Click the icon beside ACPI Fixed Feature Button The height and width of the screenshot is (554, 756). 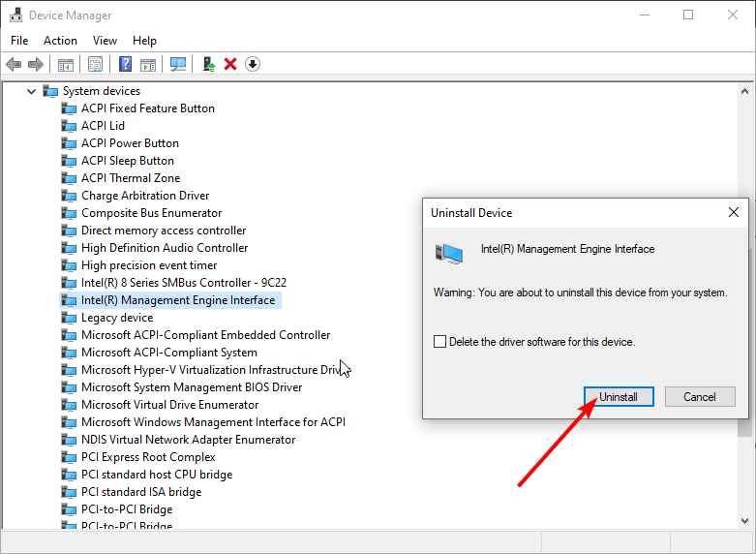69,108
